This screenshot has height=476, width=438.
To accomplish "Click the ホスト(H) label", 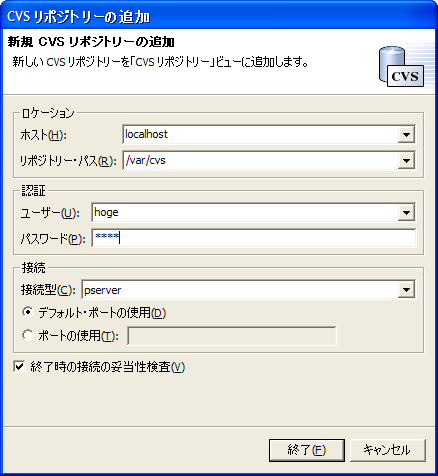I will click(43, 135).
